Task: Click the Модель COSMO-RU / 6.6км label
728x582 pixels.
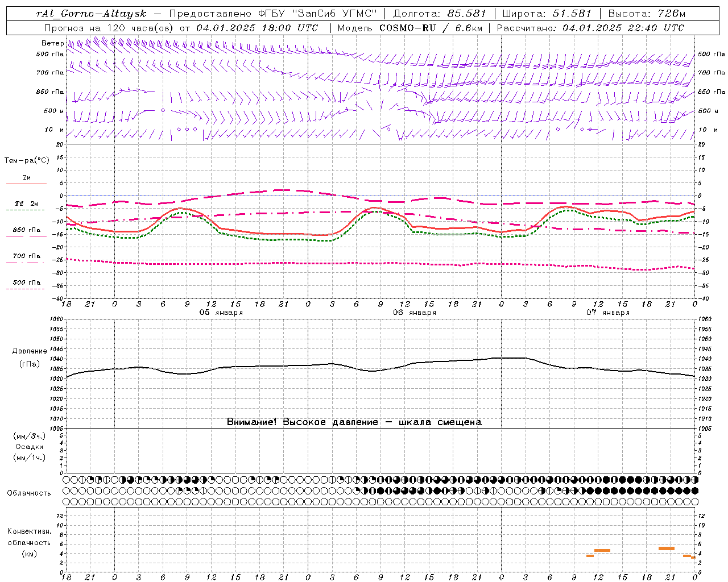Action: pyautogui.click(x=409, y=28)
